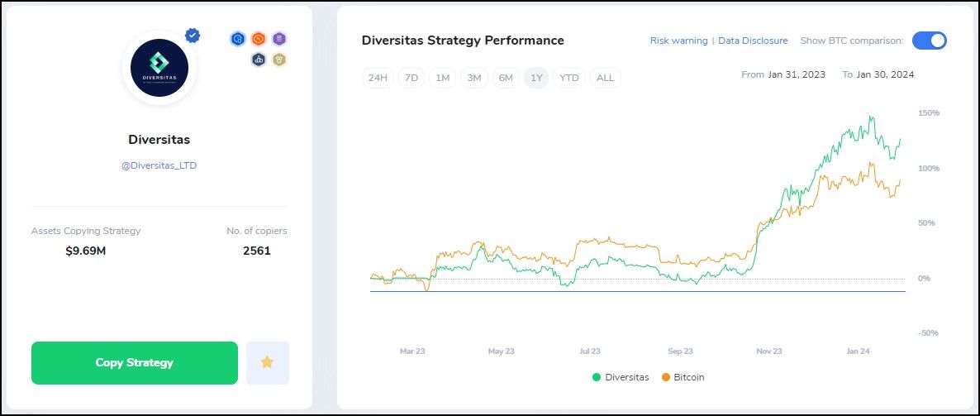
Task: Click the purple list hexagon badge
Action: tap(280, 39)
